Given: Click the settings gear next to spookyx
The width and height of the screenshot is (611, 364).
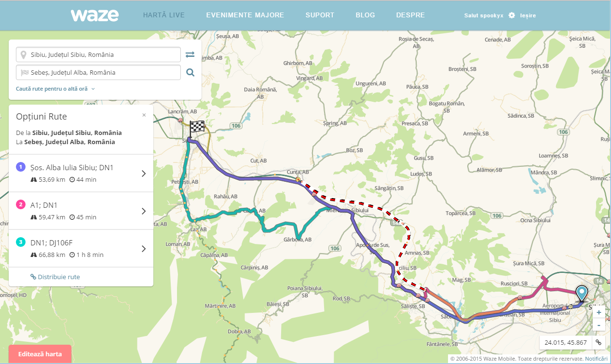Looking at the screenshot, I should tap(512, 15).
